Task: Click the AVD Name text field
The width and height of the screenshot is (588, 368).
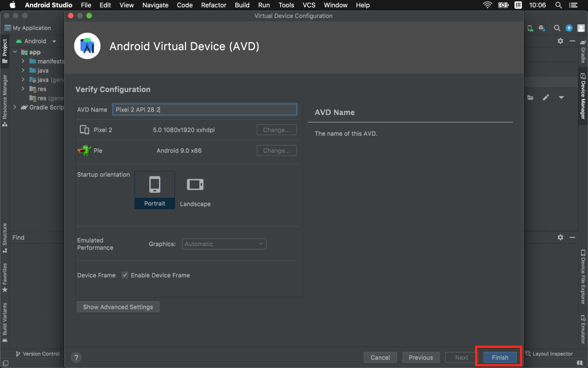Action: click(205, 109)
